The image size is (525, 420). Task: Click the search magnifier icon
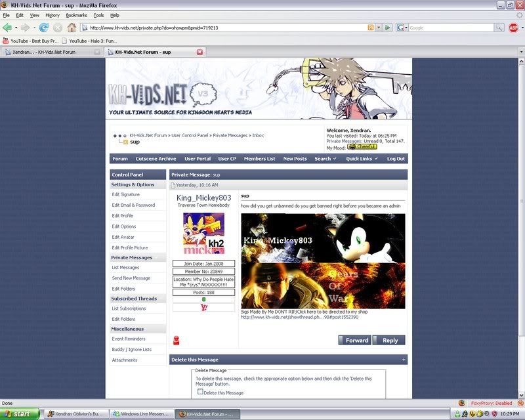click(499, 28)
